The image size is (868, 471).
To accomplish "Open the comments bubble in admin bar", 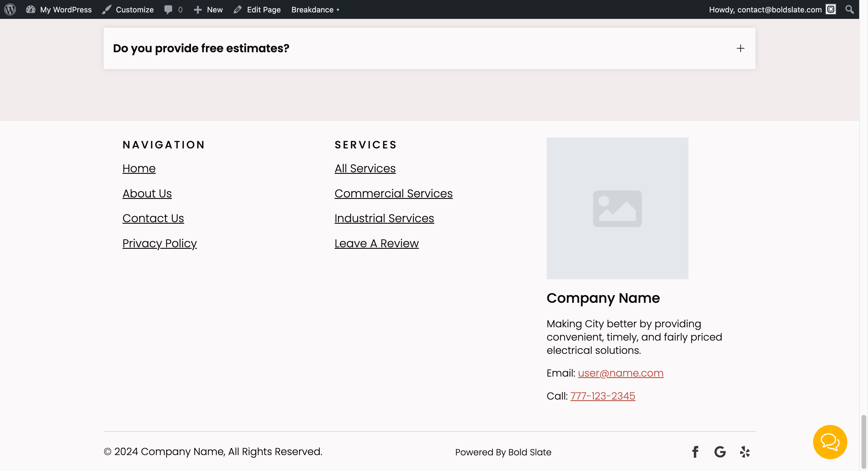I will (173, 9).
